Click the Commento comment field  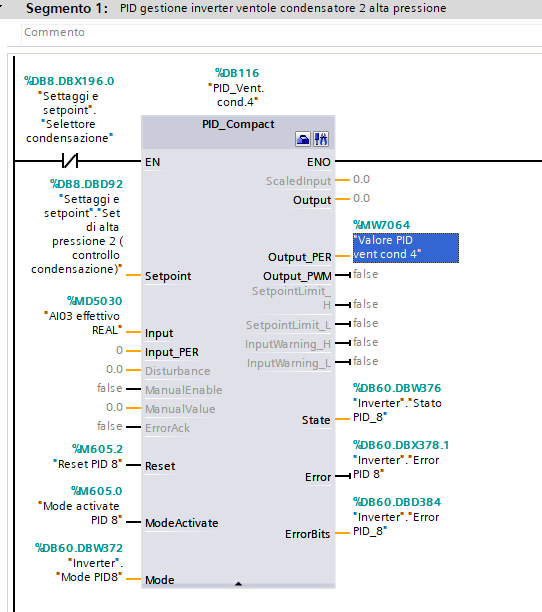tap(281, 32)
